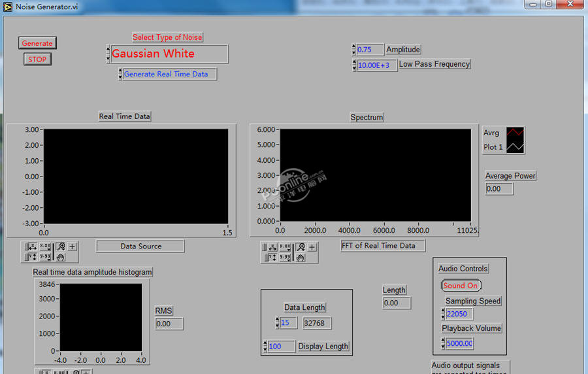The width and height of the screenshot is (588, 374).
Task: Click the Data Length stepper arrows
Action: (278, 323)
